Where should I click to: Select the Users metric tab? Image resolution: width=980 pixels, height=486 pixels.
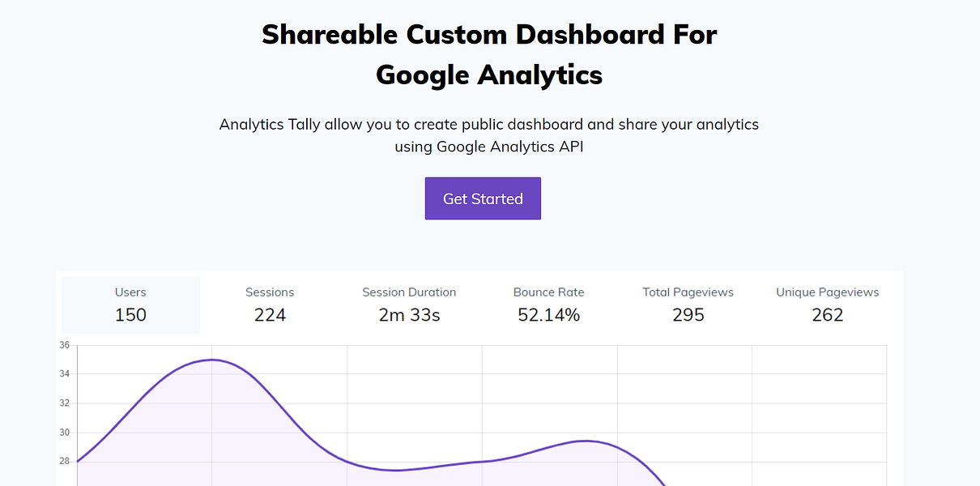click(130, 305)
